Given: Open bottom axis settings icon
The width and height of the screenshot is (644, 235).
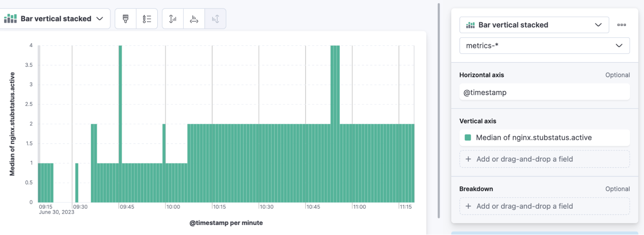Looking at the screenshot, I should (x=194, y=19).
